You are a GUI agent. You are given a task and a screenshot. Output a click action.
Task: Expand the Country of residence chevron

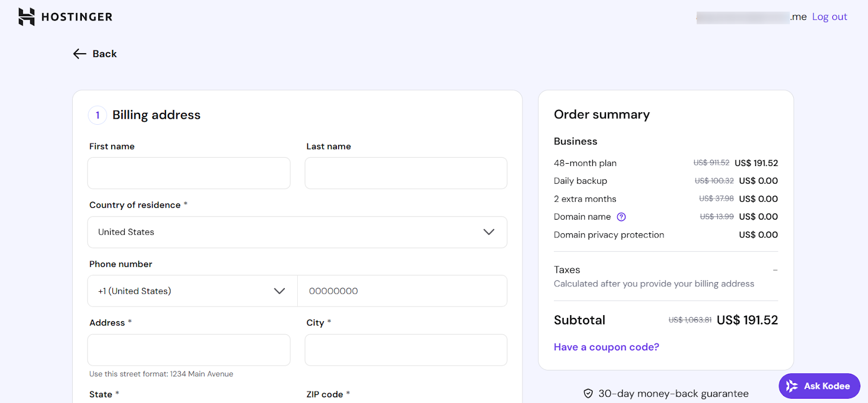coord(489,232)
